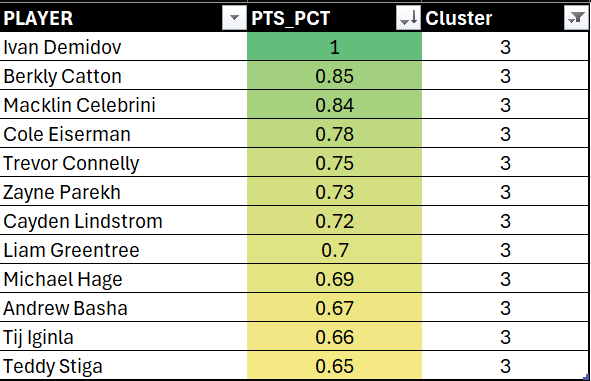591x381 pixels.
Task: Click the 0.7 cell for Liam Greentree
Action: click(334, 250)
